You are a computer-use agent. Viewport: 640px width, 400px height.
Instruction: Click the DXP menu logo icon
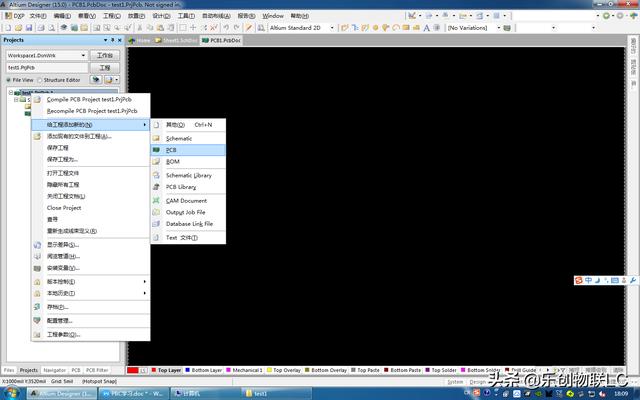(x=8, y=16)
